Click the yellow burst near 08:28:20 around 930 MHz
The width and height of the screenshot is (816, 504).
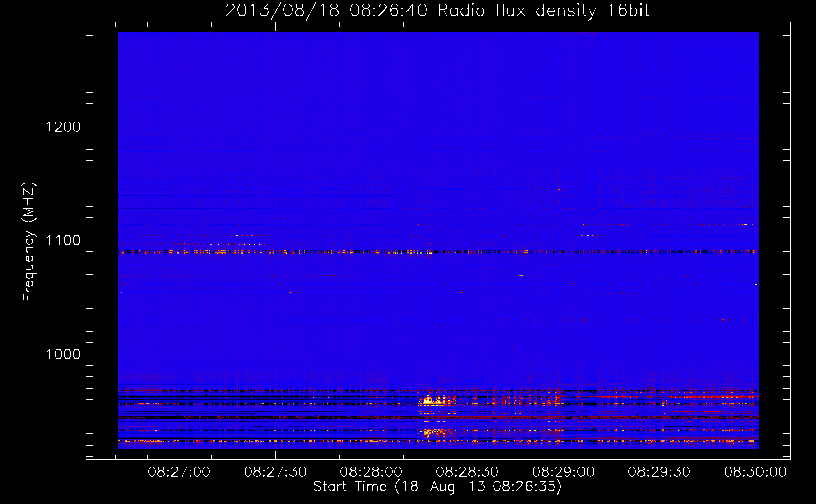(x=435, y=432)
